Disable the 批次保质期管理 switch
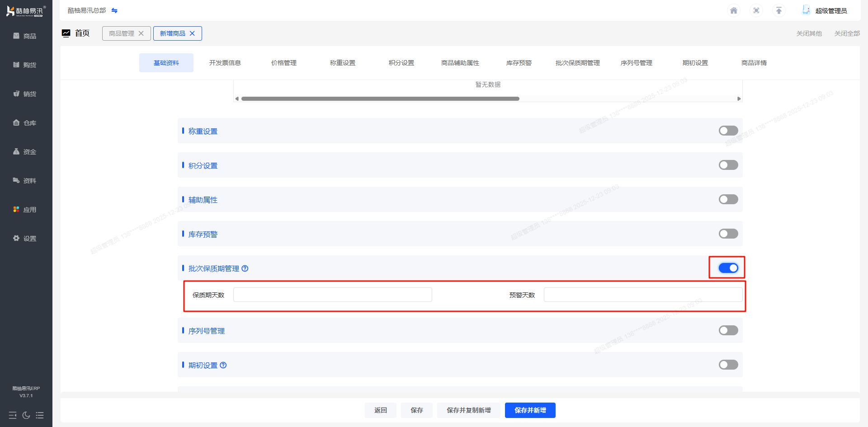Screen dimensions: 868x427 pyautogui.click(x=728, y=268)
